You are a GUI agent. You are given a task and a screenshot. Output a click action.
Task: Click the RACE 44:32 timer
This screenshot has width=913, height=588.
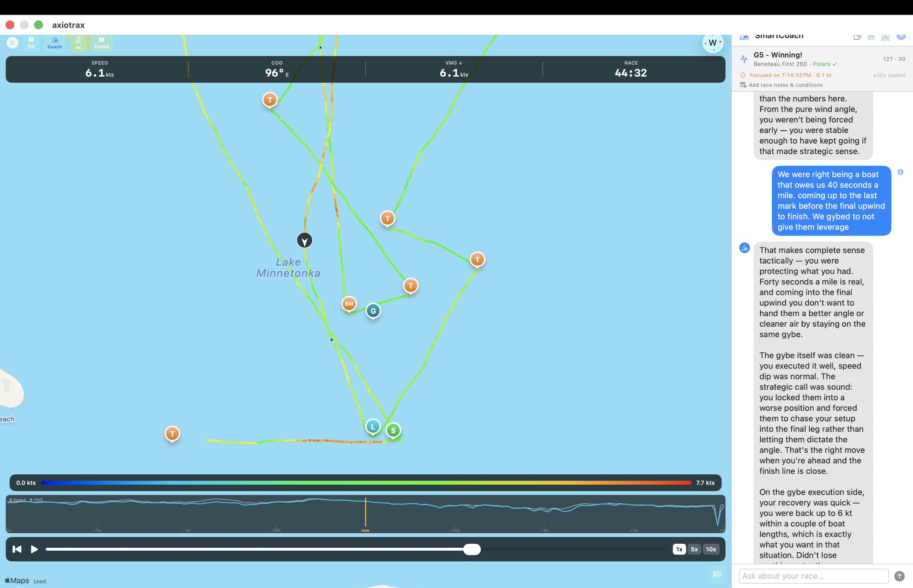(631, 70)
